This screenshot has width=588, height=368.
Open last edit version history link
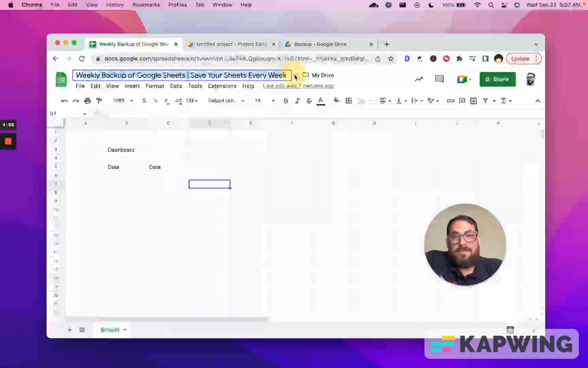point(299,86)
